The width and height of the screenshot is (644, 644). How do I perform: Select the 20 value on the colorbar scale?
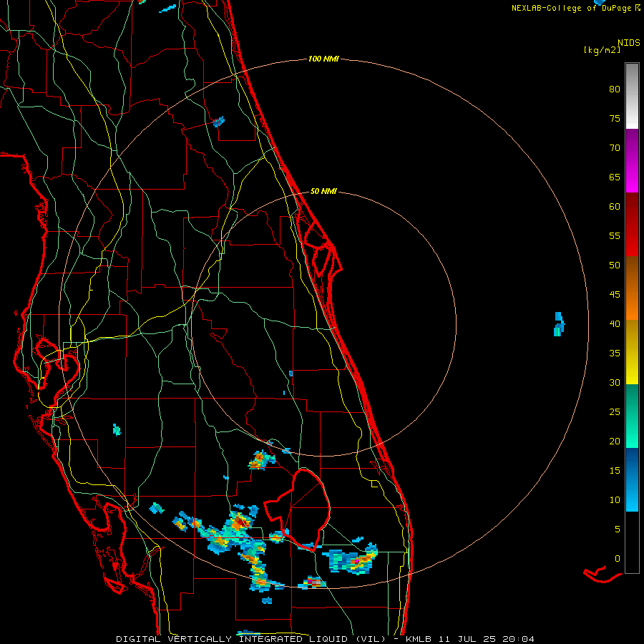click(615, 441)
